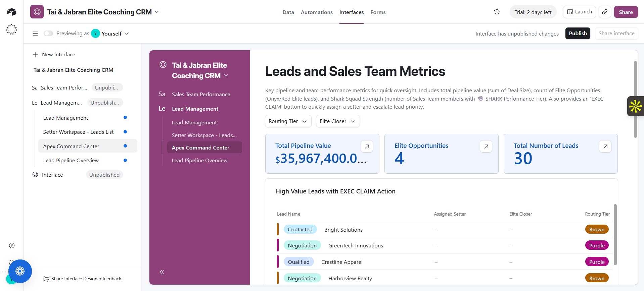Select Lead Pipeline Overview in the purple sidebar

[x=199, y=161]
